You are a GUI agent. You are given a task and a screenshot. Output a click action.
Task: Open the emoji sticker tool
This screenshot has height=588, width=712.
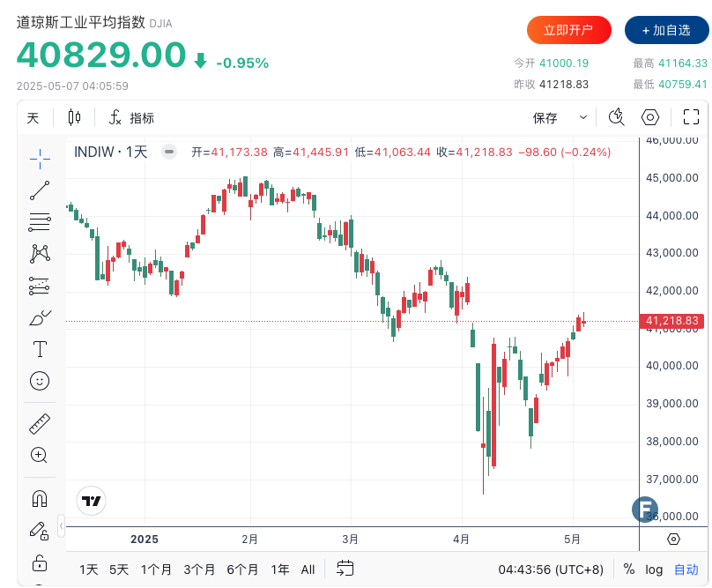click(x=40, y=381)
